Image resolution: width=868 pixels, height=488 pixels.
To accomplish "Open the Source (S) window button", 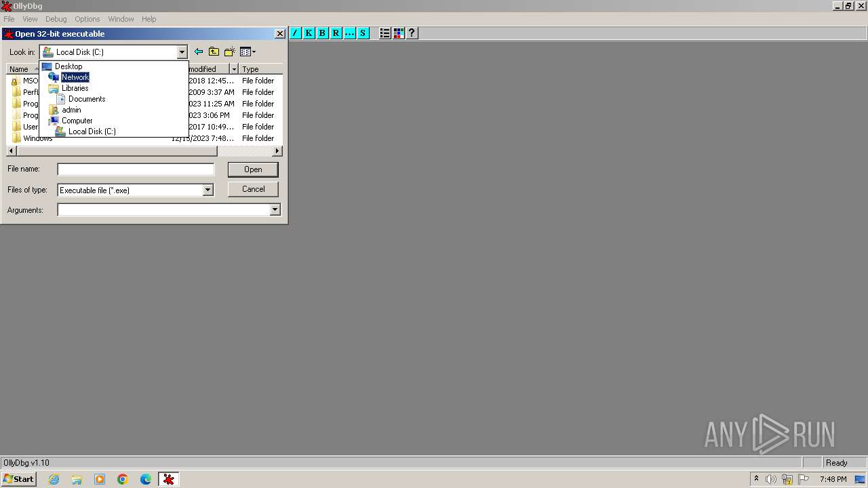I will (x=363, y=33).
